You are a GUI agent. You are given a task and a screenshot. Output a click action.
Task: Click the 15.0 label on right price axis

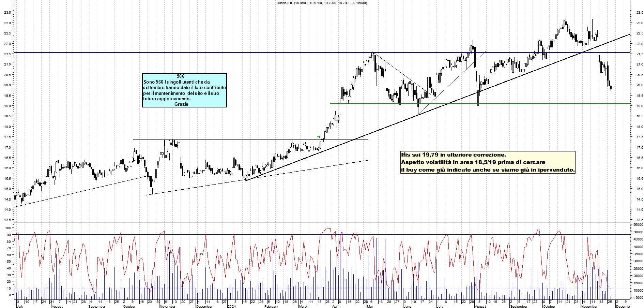pyautogui.click(x=640, y=189)
